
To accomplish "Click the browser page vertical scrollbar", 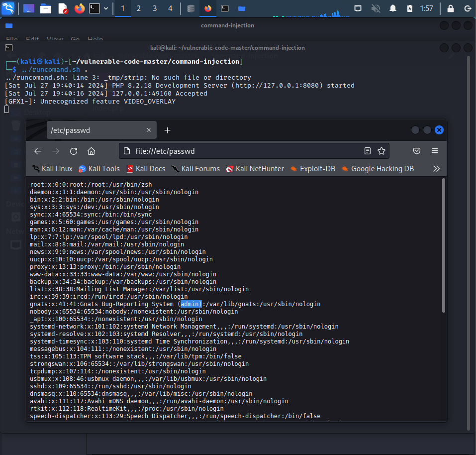I will [443, 244].
